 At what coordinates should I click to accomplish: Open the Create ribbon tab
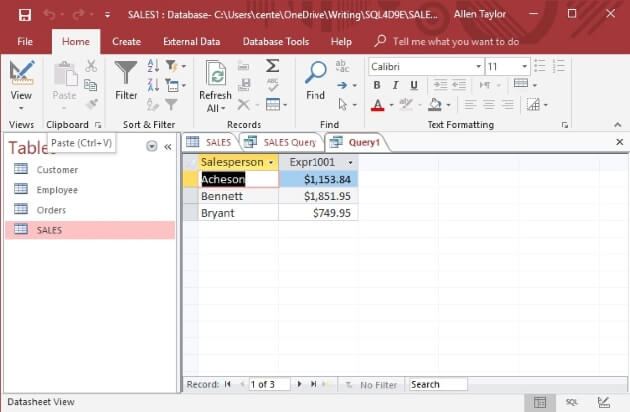(126, 42)
